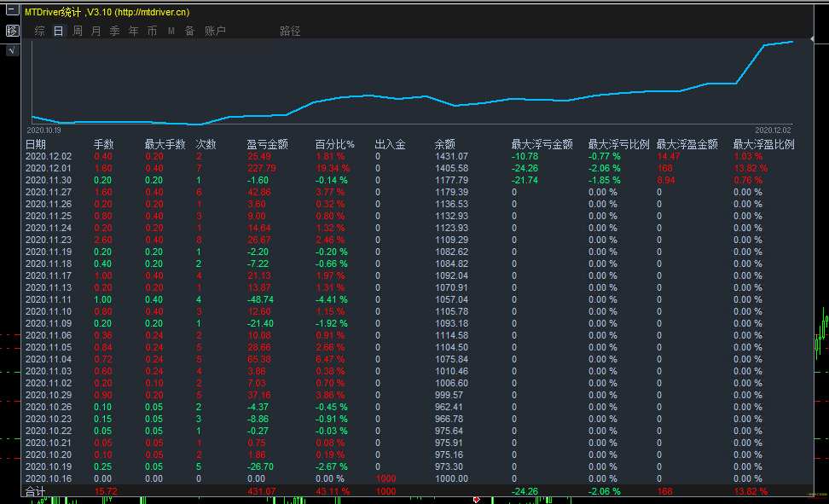Select the M tab
The image size is (829, 504).
pyautogui.click(x=171, y=32)
